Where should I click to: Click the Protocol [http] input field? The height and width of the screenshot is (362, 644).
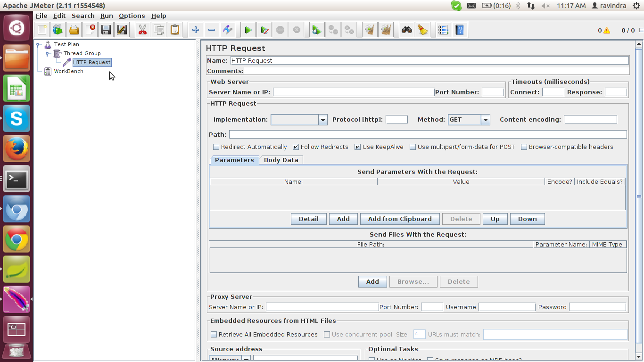pos(396,120)
